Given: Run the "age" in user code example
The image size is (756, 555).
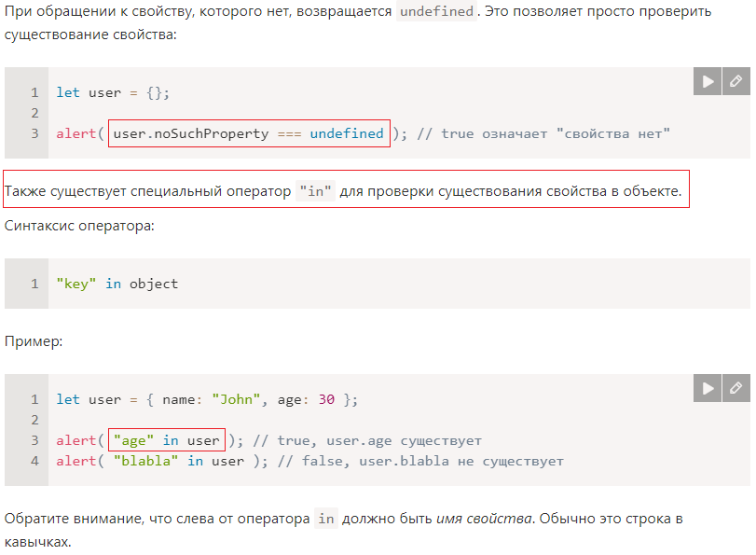Looking at the screenshot, I should click(708, 388).
